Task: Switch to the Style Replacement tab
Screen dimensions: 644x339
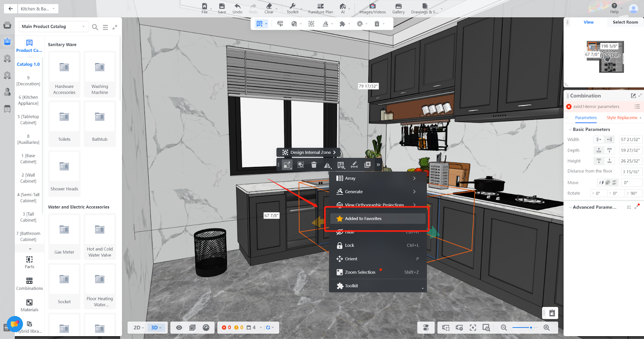Action: (x=622, y=118)
